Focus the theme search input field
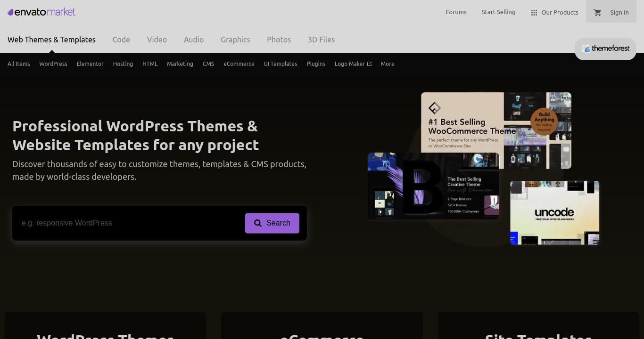644x339 pixels. tap(130, 223)
